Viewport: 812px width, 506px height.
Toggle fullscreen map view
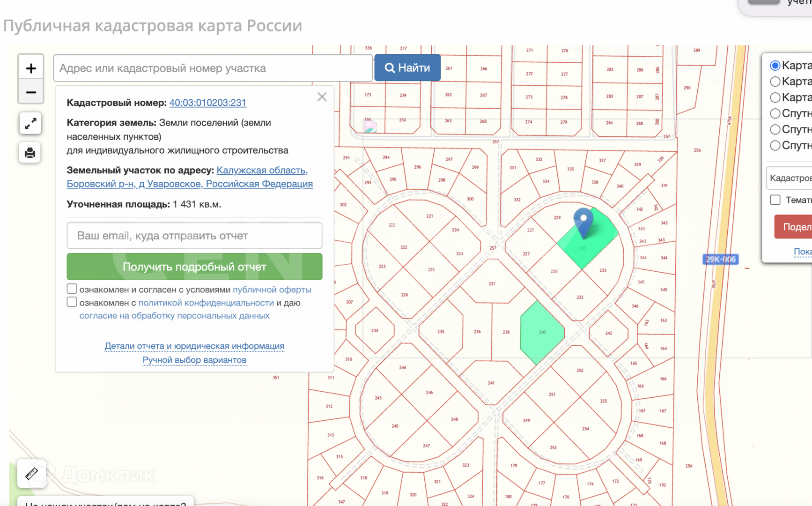[30, 124]
